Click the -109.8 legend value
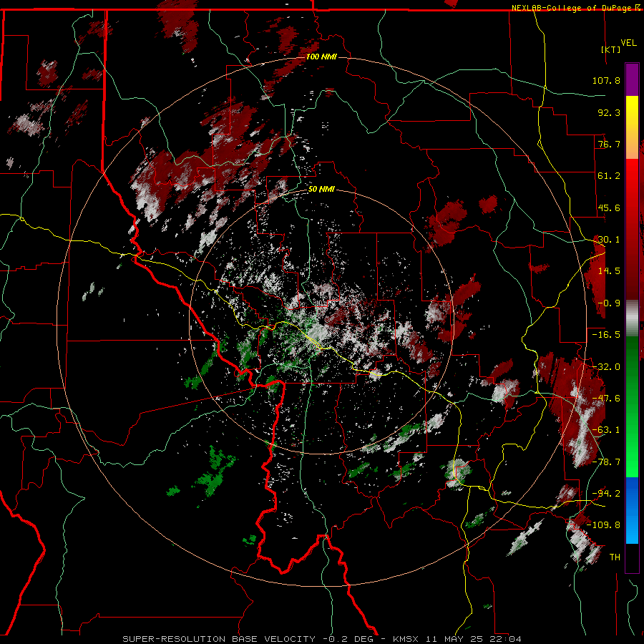644x644 pixels. (x=604, y=525)
